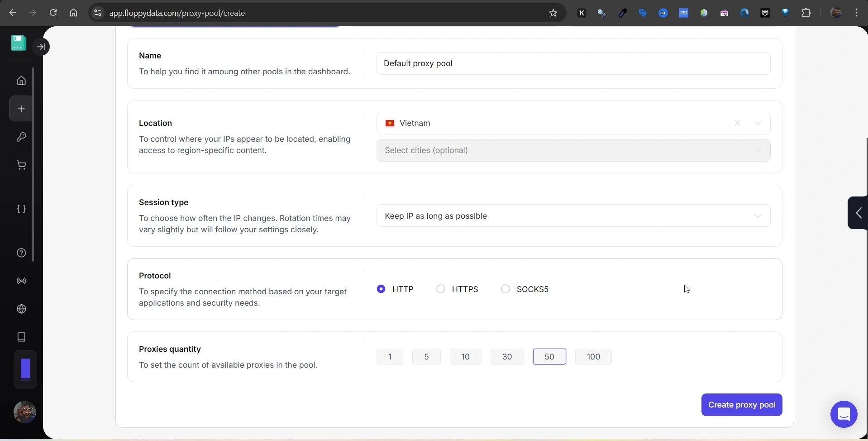Open the Select cities optional dropdown

pos(572,150)
